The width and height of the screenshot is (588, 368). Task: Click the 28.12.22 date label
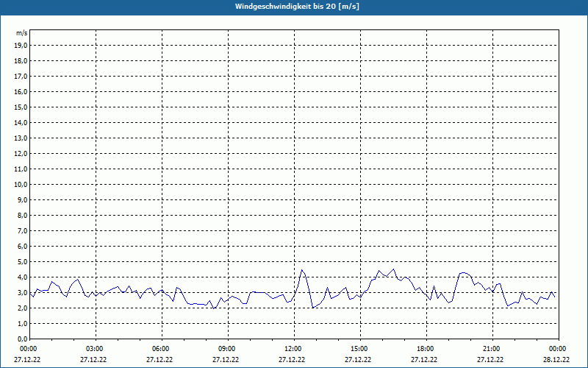(x=557, y=360)
